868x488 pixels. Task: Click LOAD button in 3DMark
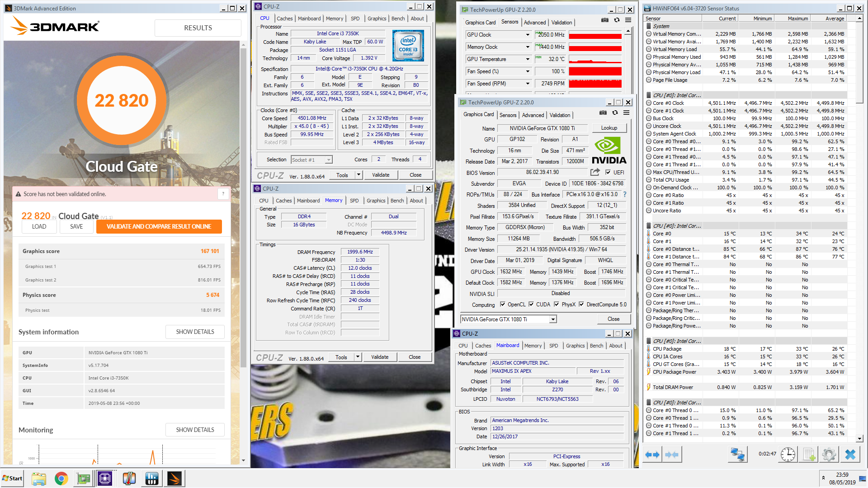tap(39, 226)
